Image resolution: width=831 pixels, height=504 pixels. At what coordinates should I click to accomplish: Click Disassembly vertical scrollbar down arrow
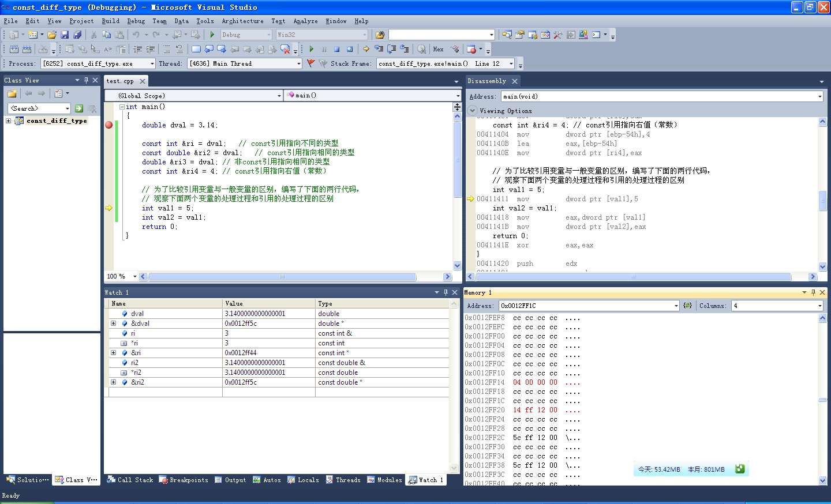click(x=822, y=266)
